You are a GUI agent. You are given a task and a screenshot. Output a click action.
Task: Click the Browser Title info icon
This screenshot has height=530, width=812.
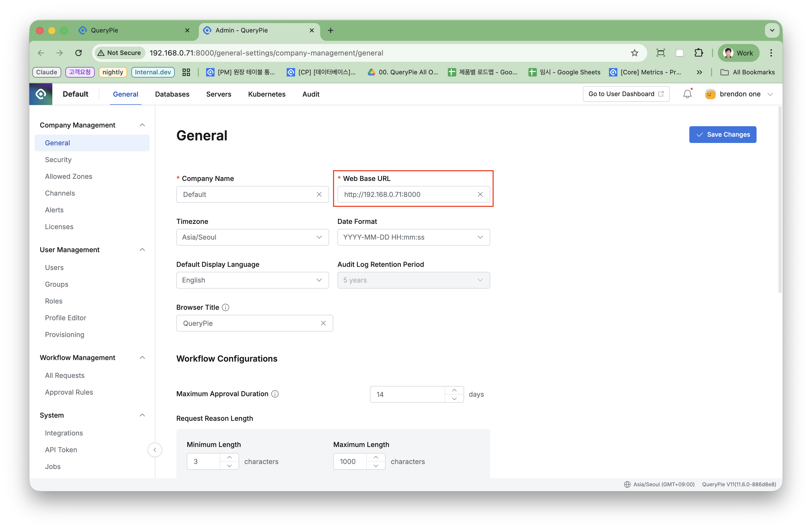point(225,307)
